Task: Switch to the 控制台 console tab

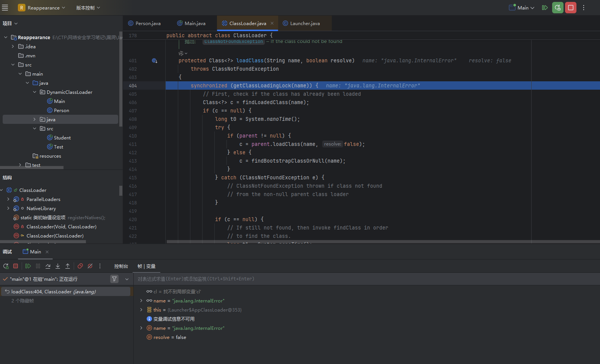Action: click(x=121, y=266)
